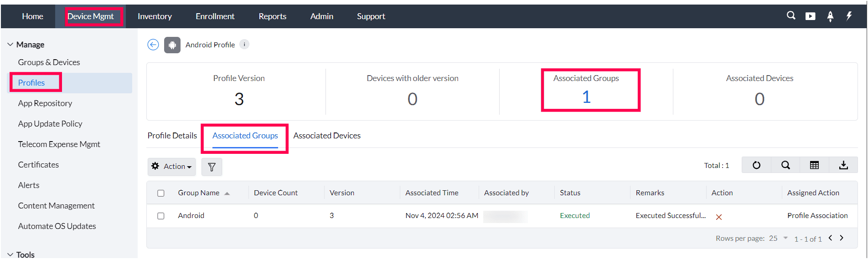Click the Associated Groups count link
This screenshot has width=868, height=259.
click(x=586, y=97)
